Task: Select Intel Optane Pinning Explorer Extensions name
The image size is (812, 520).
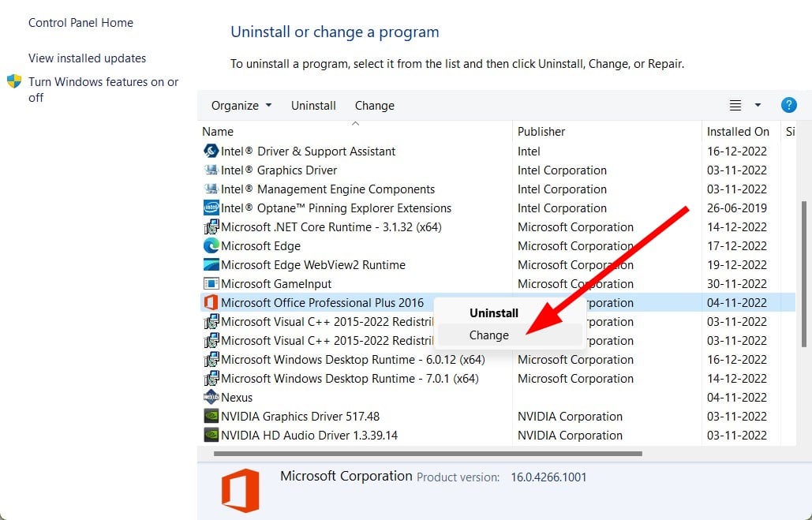Action: pos(336,208)
